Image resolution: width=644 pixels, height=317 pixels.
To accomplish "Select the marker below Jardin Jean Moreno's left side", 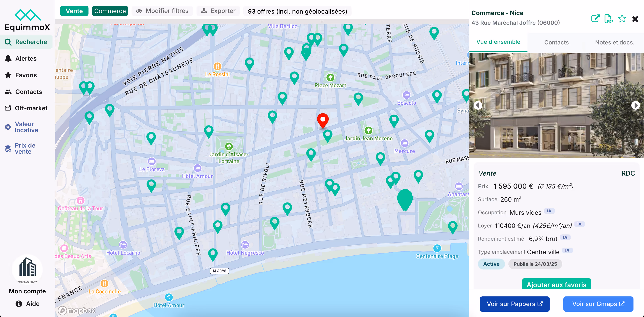I will tap(327, 136).
